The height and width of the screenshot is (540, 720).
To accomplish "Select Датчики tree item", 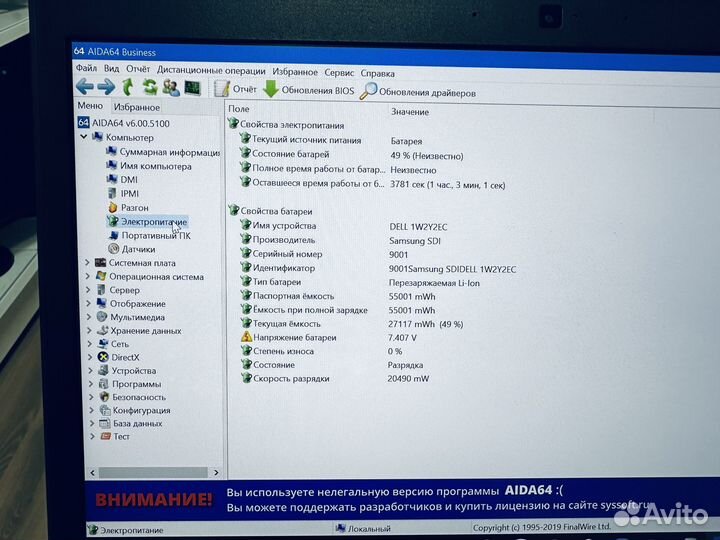I will pos(132,249).
